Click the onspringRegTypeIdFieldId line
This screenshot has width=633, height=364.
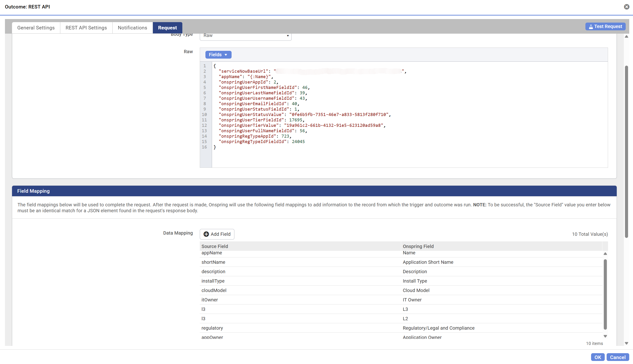click(x=261, y=142)
